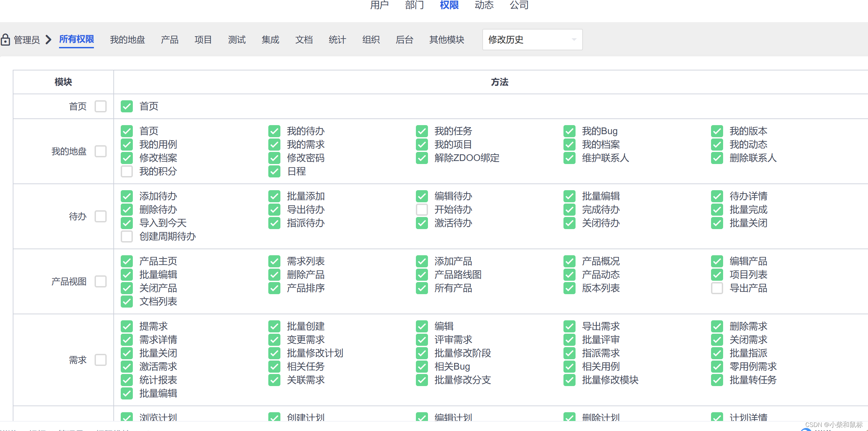Select the 权限 top menu item
This screenshot has height=431, width=868.
coord(449,5)
